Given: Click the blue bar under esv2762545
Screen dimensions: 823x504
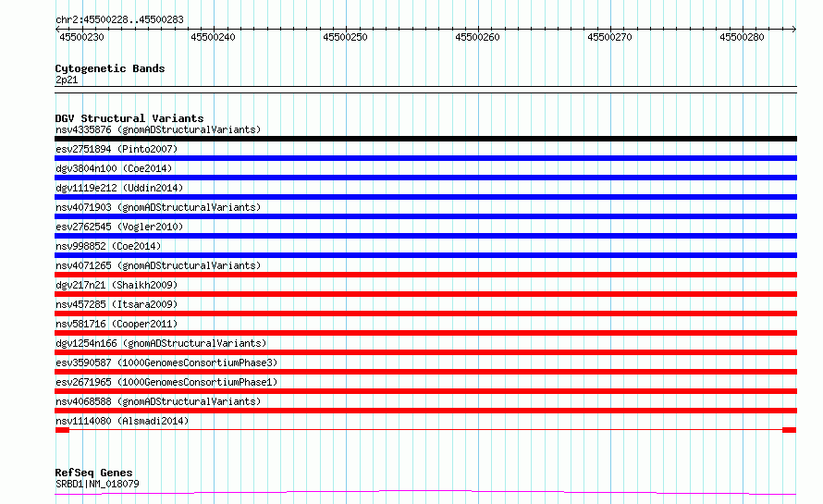Looking at the screenshot, I should point(425,236).
